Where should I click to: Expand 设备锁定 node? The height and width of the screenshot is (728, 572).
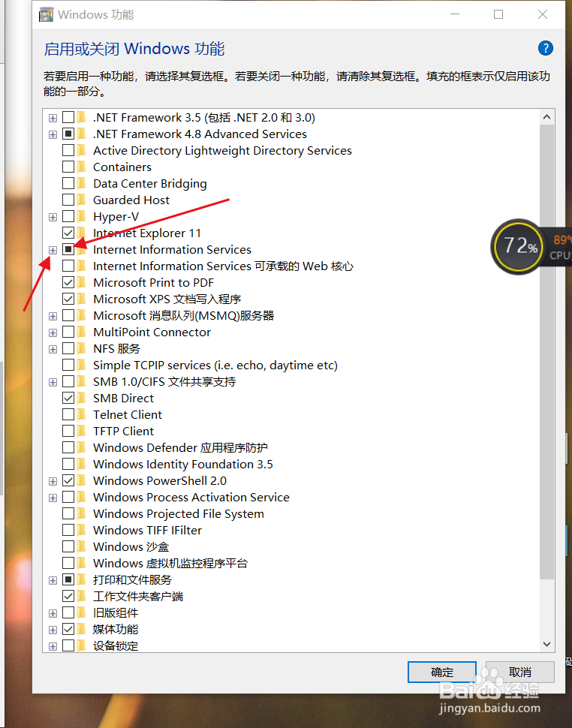(x=53, y=646)
